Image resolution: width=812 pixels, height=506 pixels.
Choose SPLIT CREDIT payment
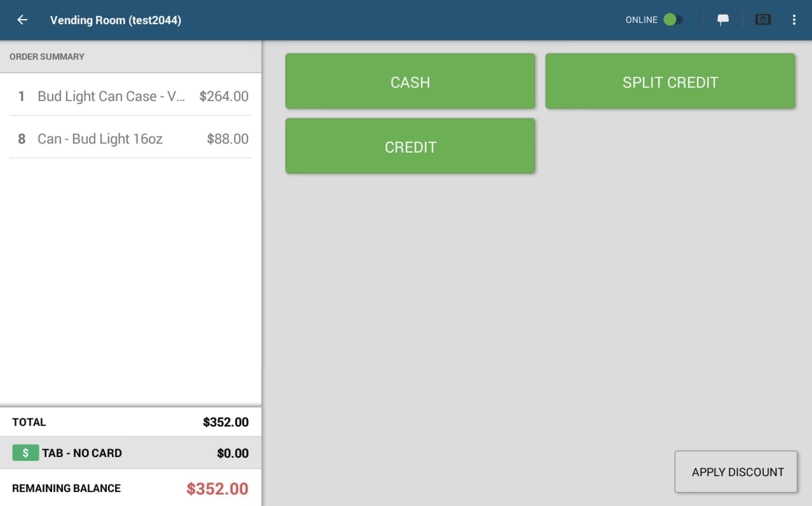point(670,81)
